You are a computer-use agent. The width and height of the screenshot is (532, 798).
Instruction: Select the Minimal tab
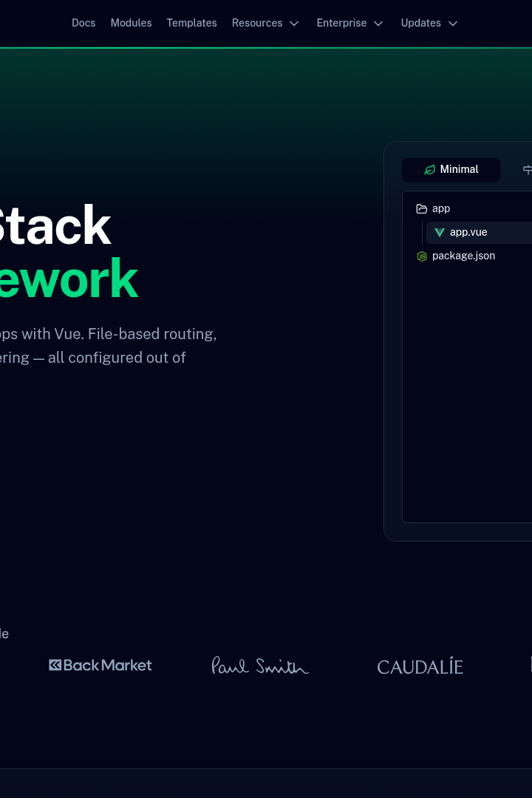[x=451, y=169]
